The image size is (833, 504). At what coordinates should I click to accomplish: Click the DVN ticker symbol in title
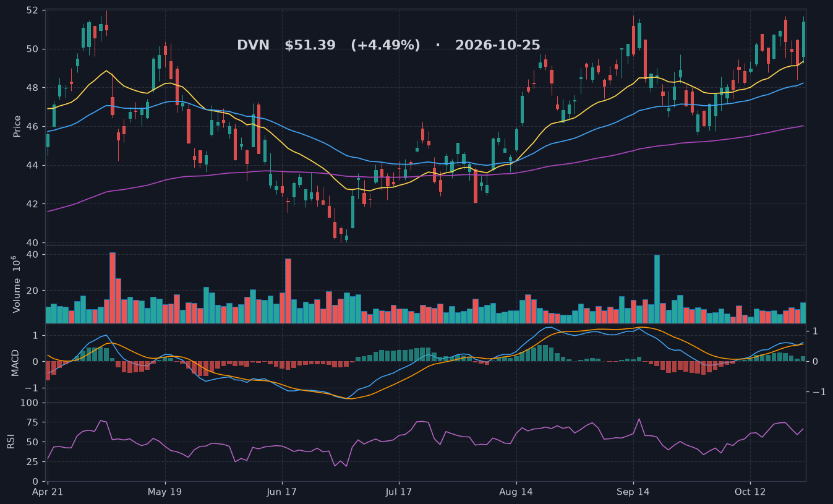pyautogui.click(x=254, y=45)
